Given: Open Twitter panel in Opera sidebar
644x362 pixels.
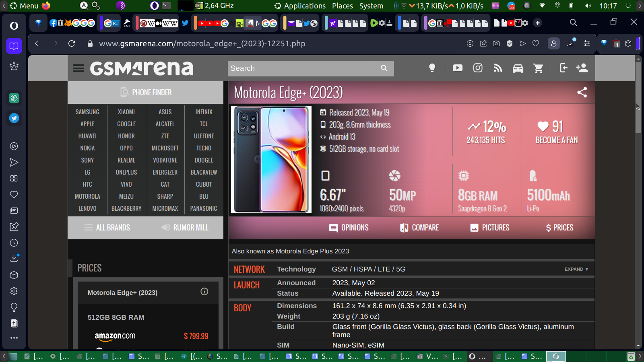Looking at the screenshot, I should point(14,118).
